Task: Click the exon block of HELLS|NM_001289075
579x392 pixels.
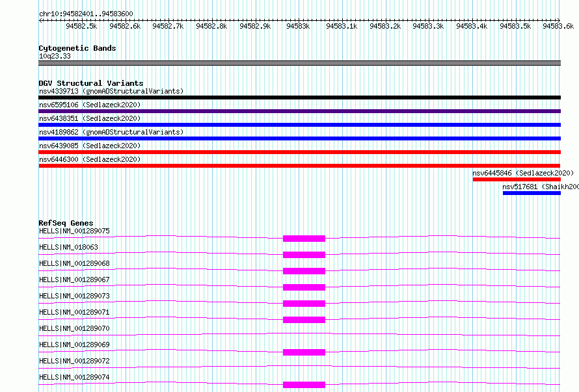Action: pyautogui.click(x=304, y=239)
